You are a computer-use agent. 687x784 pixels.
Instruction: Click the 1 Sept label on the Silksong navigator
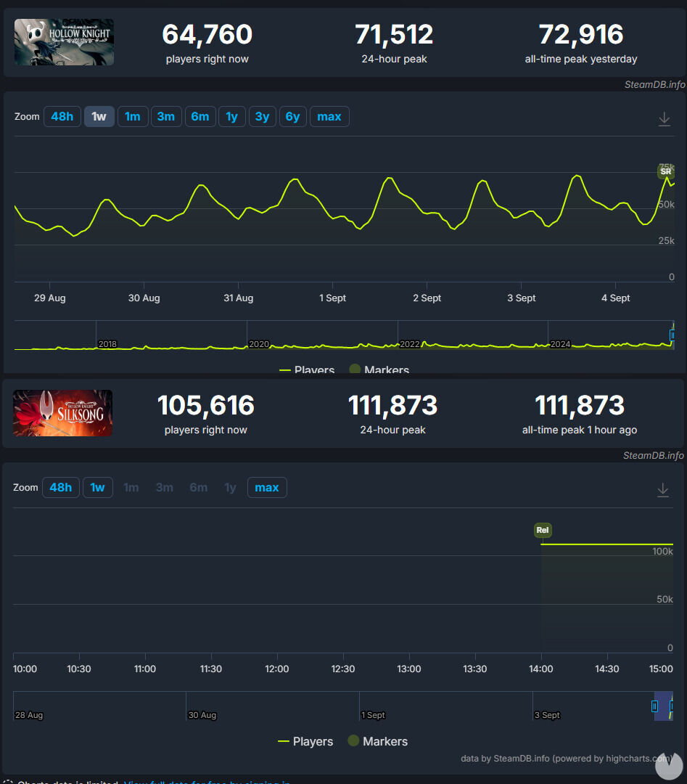tap(372, 715)
